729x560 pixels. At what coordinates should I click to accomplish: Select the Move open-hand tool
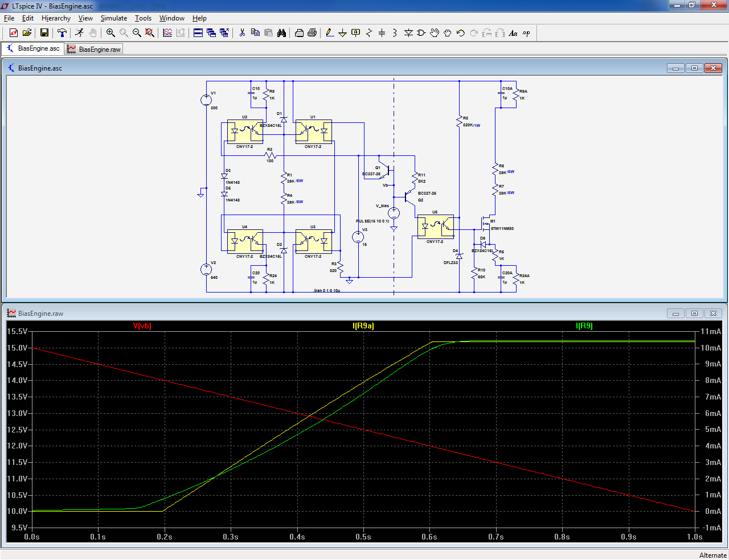pos(435,33)
